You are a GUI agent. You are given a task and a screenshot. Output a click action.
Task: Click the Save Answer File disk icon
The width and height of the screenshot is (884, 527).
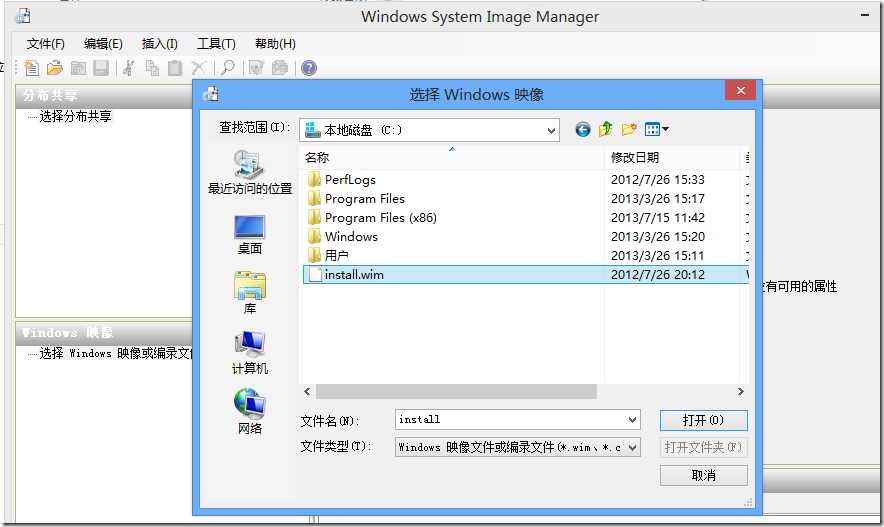click(x=101, y=68)
